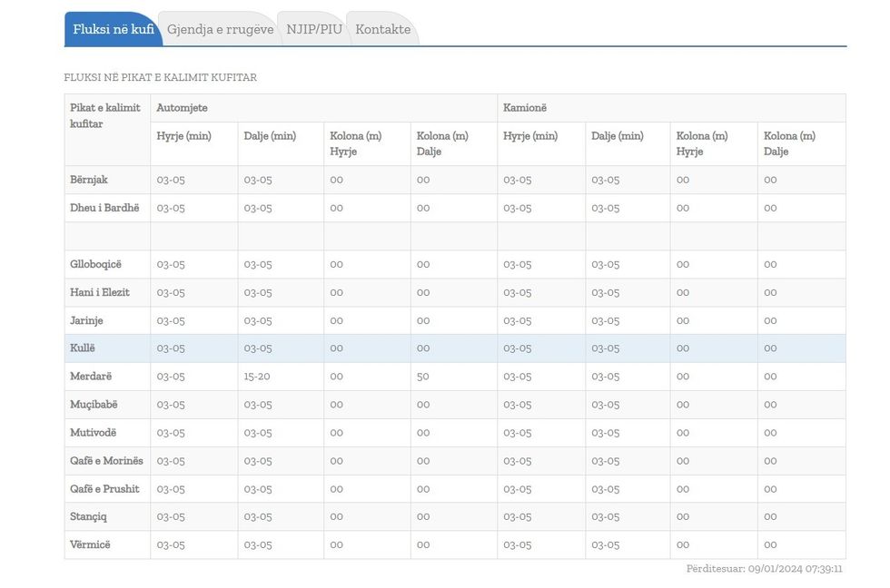Open the NJIP/PIU tab
Viewport: 890px width, 588px height.
pos(313,29)
